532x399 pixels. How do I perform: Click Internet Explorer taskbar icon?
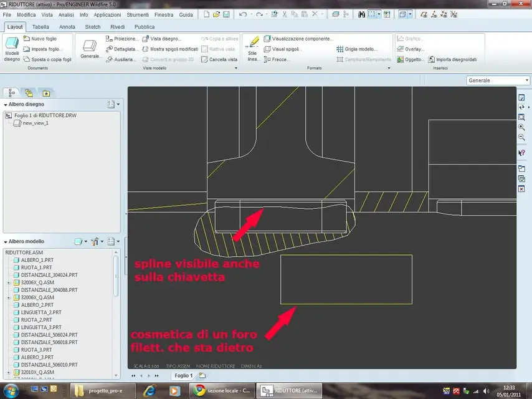[x=150, y=391]
